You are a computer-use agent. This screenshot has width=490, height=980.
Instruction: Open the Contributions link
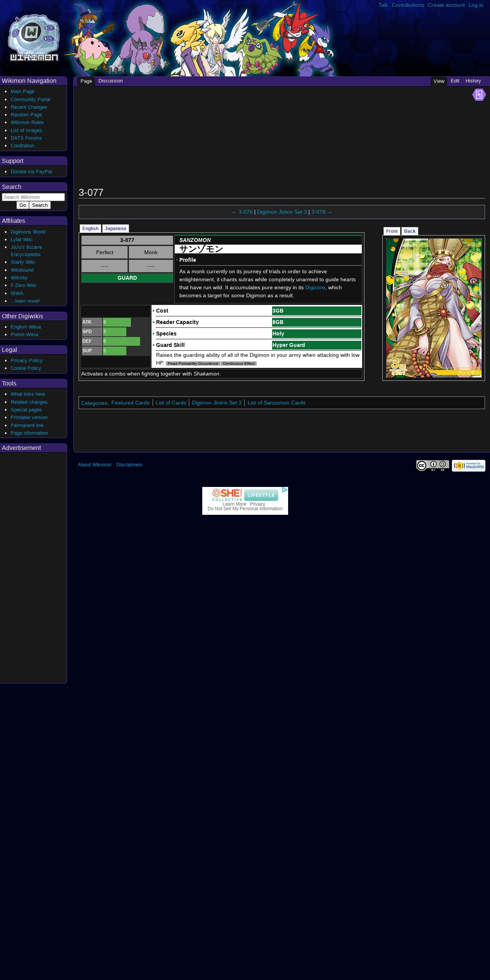[408, 5]
